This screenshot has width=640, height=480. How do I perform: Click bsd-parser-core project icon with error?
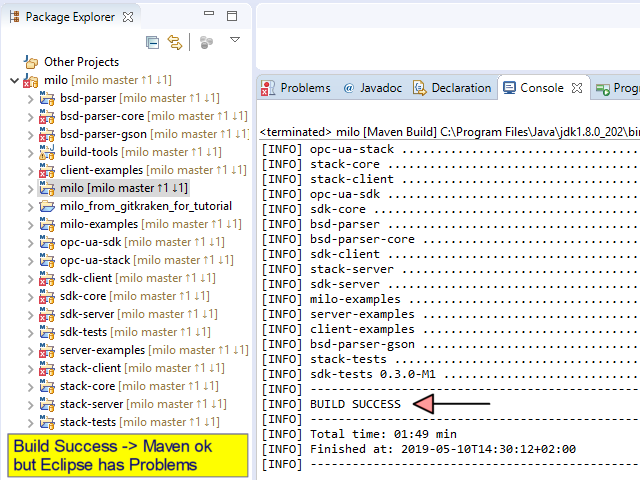[47, 116]
